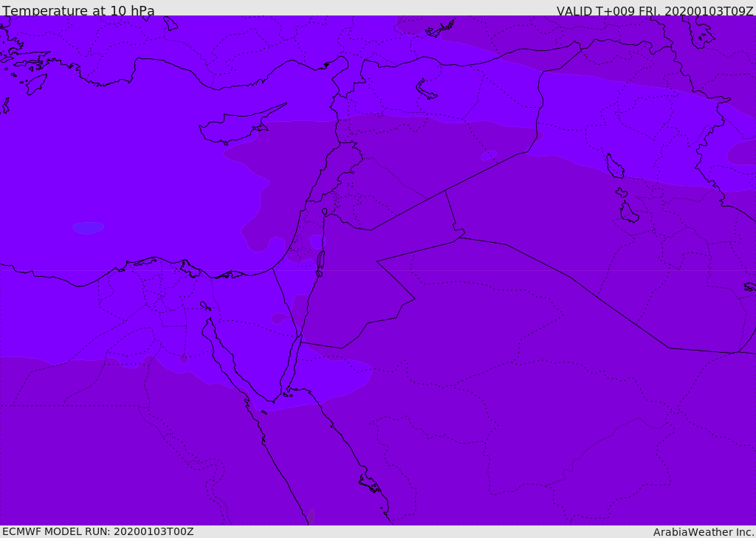
Task: Click the "Temperature at 10 hPa" title
Action: click(78, 11)
